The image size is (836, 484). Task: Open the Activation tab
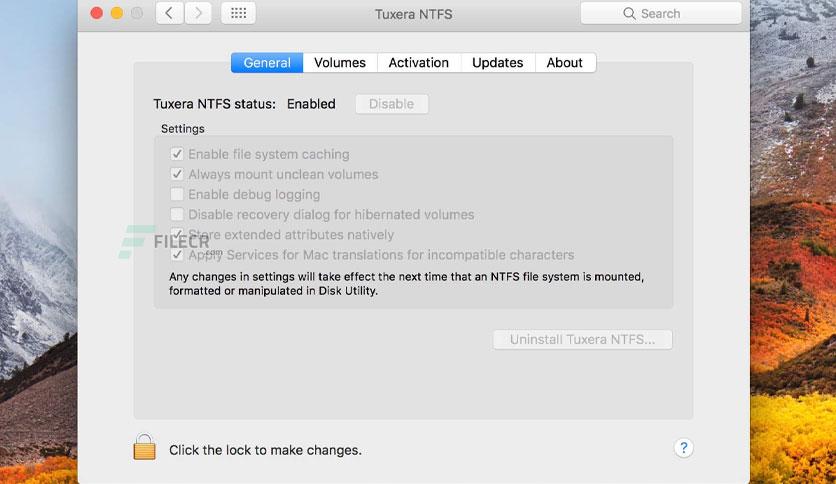(419, 63)
